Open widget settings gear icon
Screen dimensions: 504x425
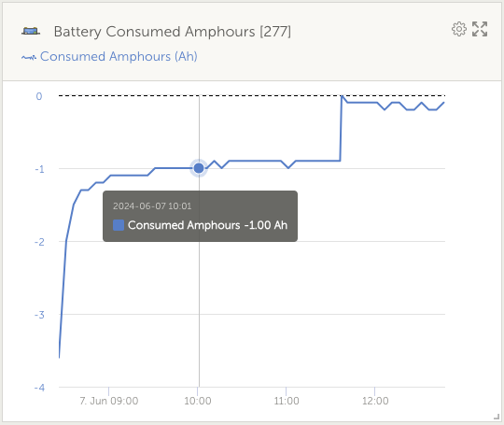(x=459, y=29)
